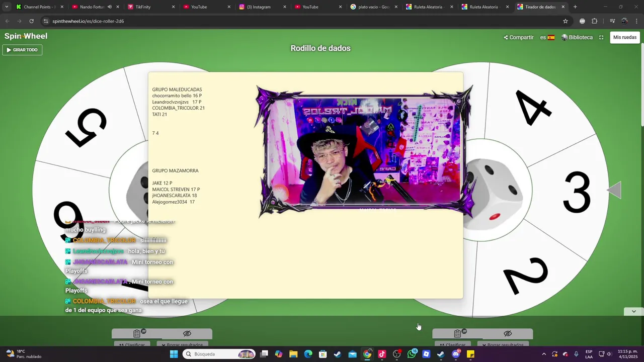The image size is (644, 362).
Task: Click the COLOMBIA_TRICOLOR 21 line
Action: click(x=179, y=108)
